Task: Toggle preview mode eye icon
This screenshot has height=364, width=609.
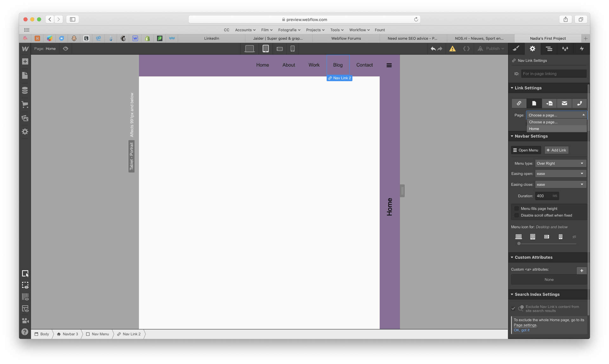Action: [66, 49]
